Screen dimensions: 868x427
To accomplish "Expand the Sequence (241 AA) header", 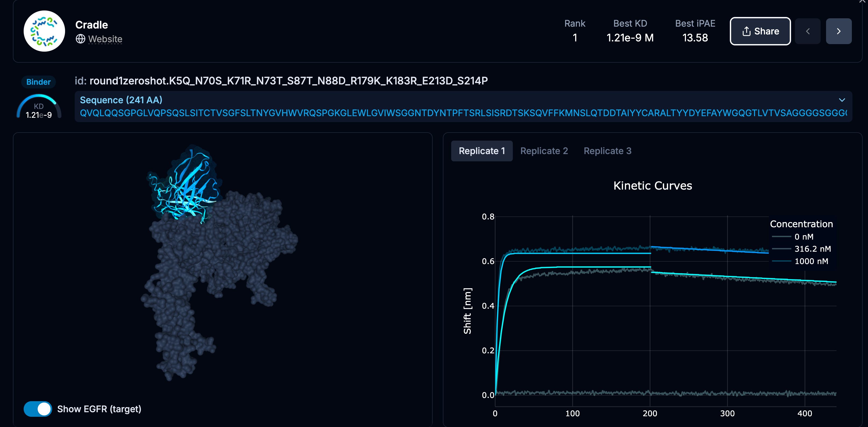I will [x=121, y=100].
